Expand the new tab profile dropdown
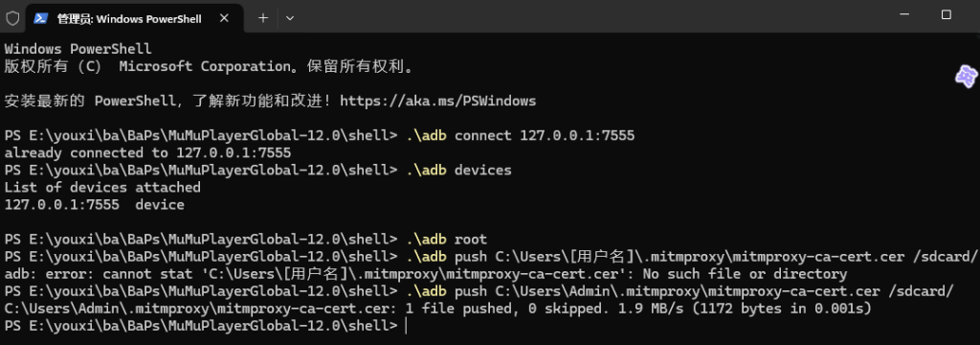The height and width of the screenshot is (345, 980). pos(290,18)
